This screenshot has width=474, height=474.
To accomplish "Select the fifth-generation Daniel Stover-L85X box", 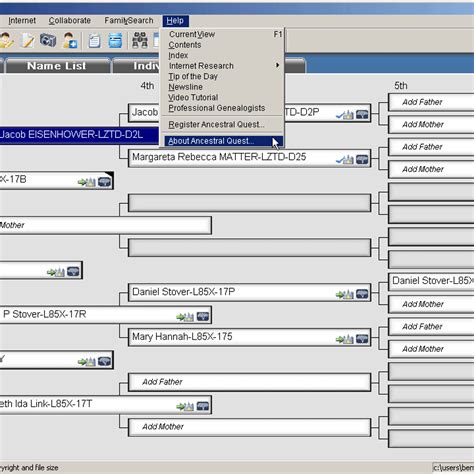I will pyautogui.click(x=431, y=281).
